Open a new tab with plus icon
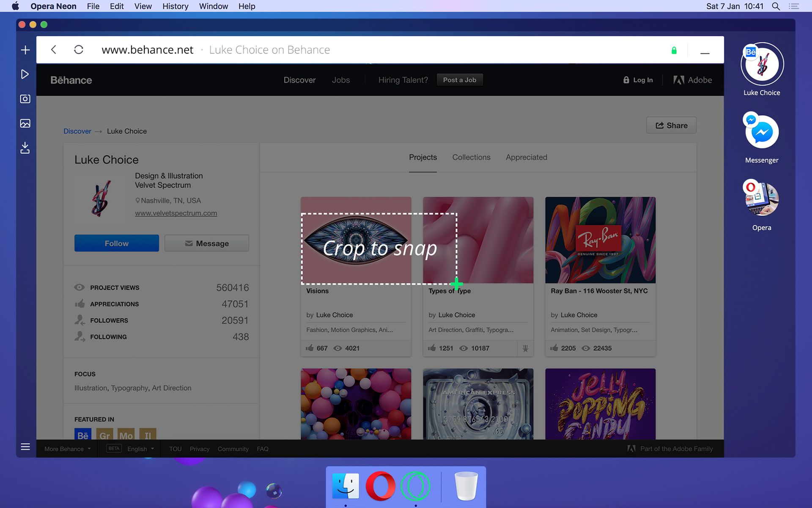This screenshot has height=508, width=812. (25, 50)
